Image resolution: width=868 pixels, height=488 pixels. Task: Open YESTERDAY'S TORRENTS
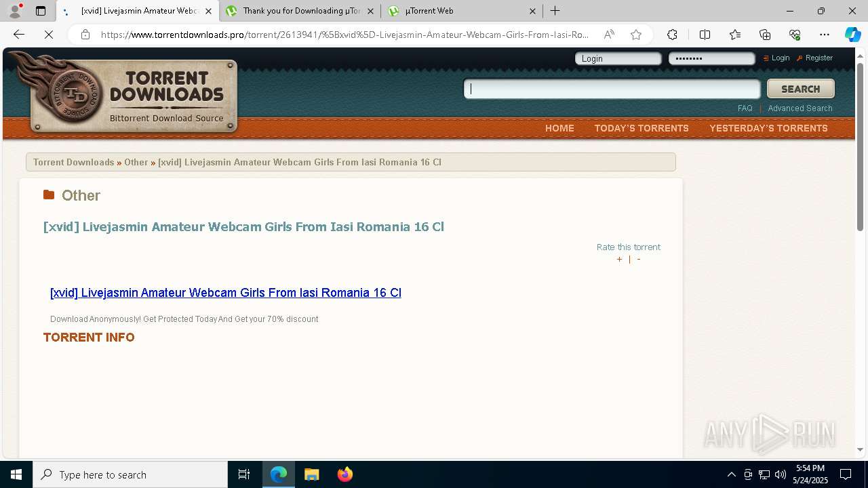click(x=768, y=128)
